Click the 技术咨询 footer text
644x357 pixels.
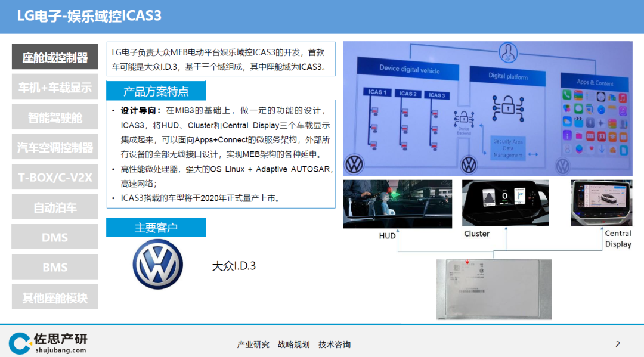coord(335,344)
